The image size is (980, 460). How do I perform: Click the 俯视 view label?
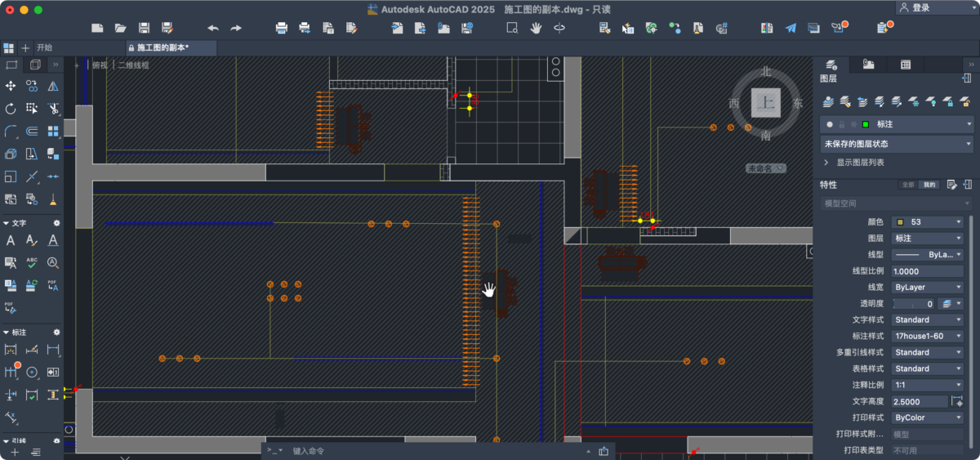(99, 65)
